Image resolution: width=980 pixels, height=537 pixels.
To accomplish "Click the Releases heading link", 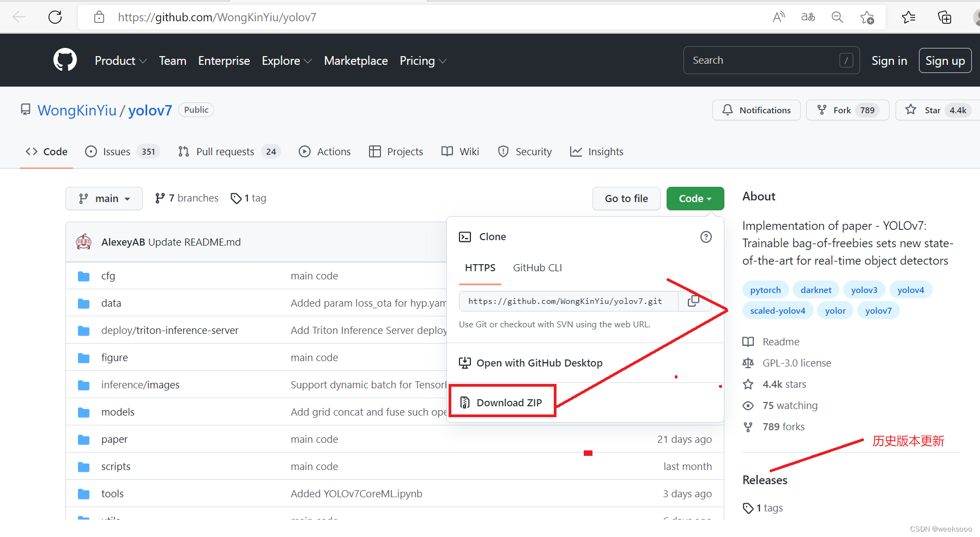I will click(765, 480).
